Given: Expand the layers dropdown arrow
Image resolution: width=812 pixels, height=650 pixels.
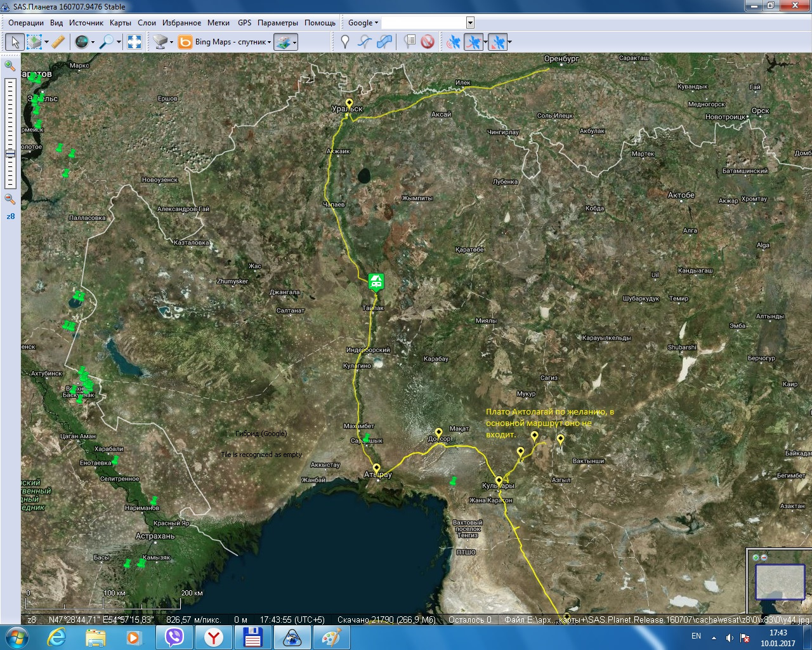Looking at the screenshot, I should [294, 43].
